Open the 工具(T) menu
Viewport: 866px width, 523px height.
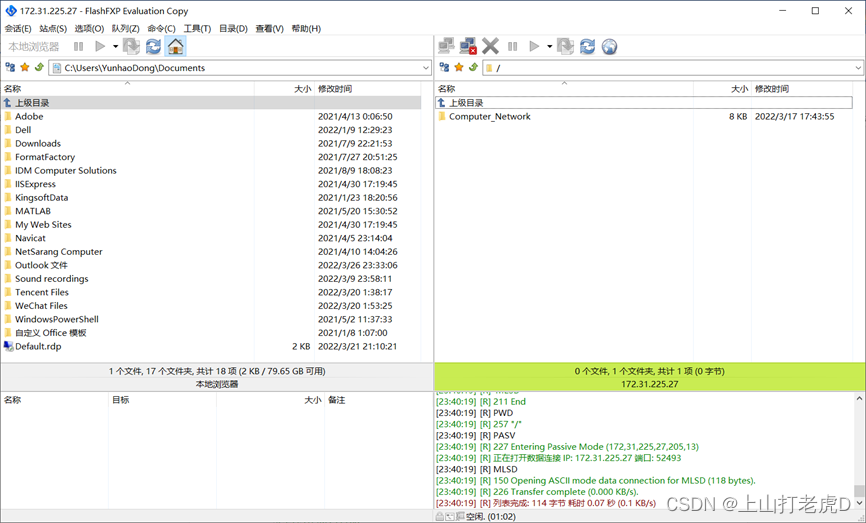(197, 29)
